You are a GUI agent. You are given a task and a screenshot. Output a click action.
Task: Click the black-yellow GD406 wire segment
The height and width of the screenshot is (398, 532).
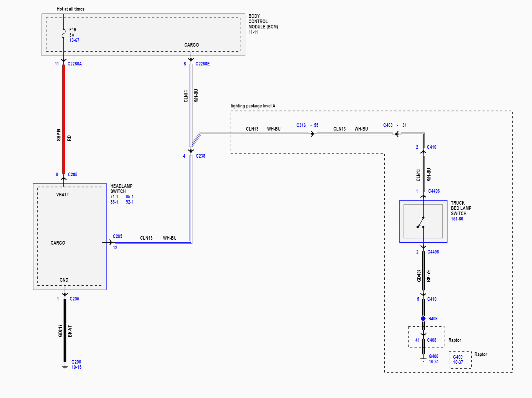coord(423,271)
